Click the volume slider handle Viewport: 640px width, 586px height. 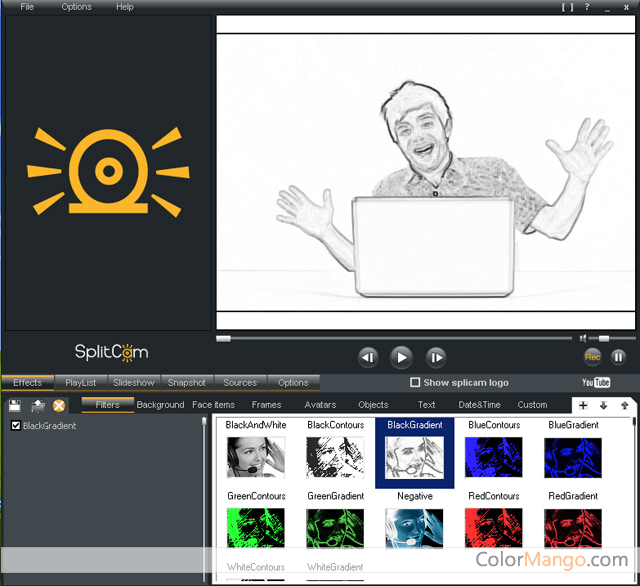[603, 339]
